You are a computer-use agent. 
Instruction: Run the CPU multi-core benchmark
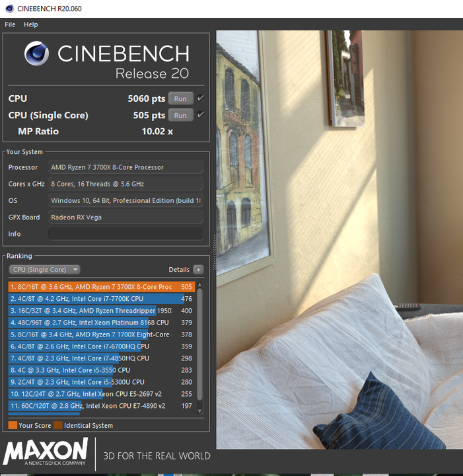pyautogui.click(x=180, y=99)
